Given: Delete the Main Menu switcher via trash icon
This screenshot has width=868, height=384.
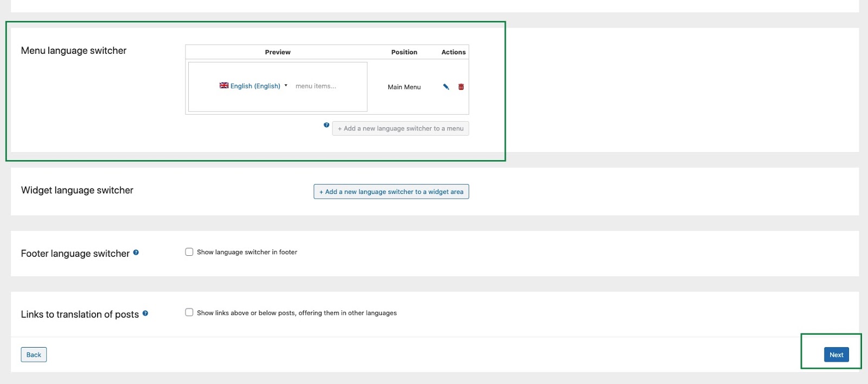Looking at the screenshot, I should tap(461, 87).
